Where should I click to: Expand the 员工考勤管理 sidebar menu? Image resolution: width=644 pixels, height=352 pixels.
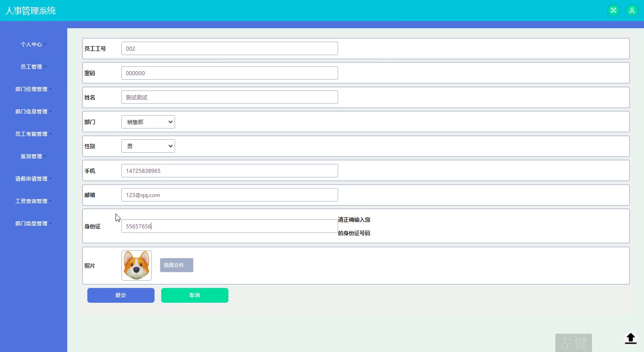pyautogui.click(x=34, y=134)
